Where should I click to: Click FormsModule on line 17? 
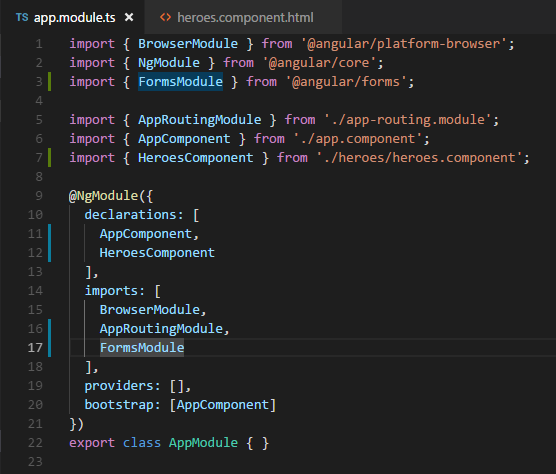(x=142, y=347)
